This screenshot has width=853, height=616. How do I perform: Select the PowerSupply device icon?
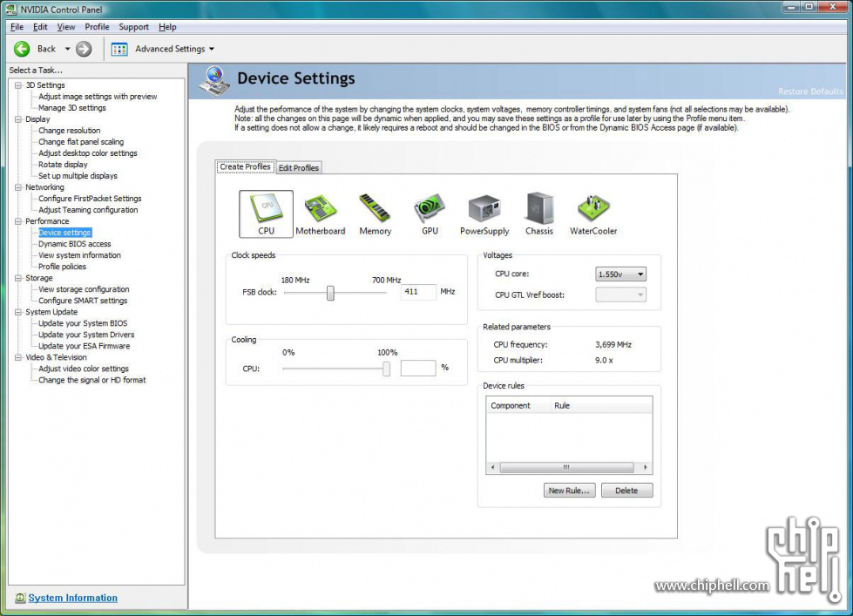(484, 213)
